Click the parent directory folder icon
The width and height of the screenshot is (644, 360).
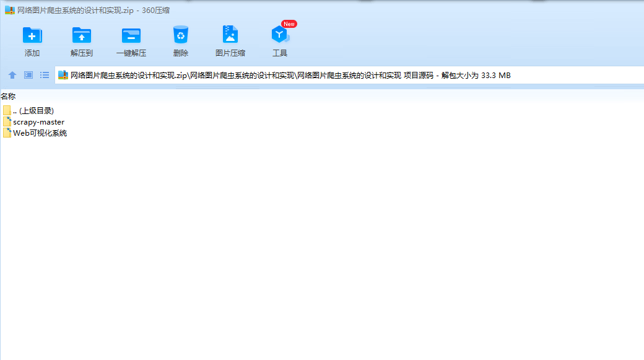[7, 110]
